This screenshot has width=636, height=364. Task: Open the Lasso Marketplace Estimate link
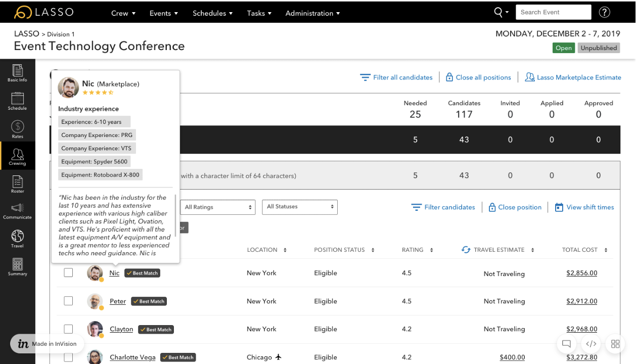573,77
